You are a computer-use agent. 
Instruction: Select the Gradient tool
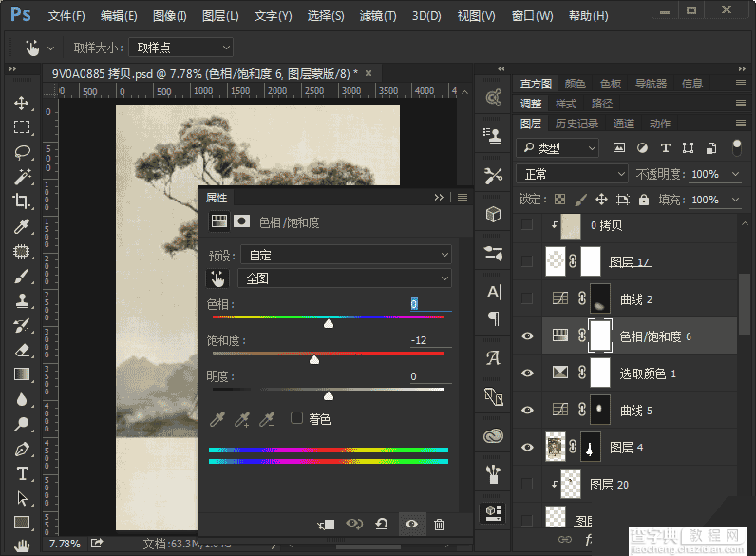22,374
